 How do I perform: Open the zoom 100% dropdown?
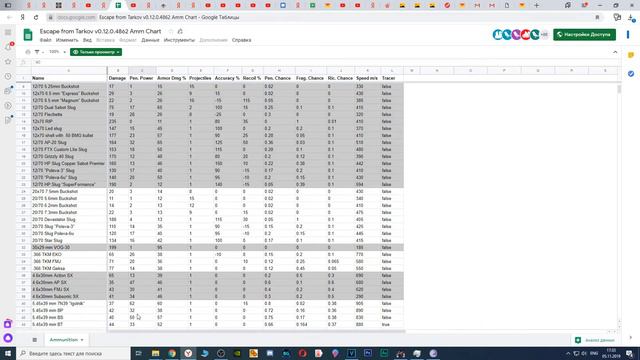57,52
